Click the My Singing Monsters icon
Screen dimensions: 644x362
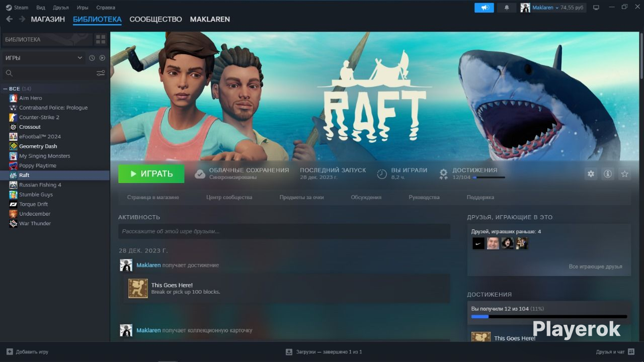[14, 156]
